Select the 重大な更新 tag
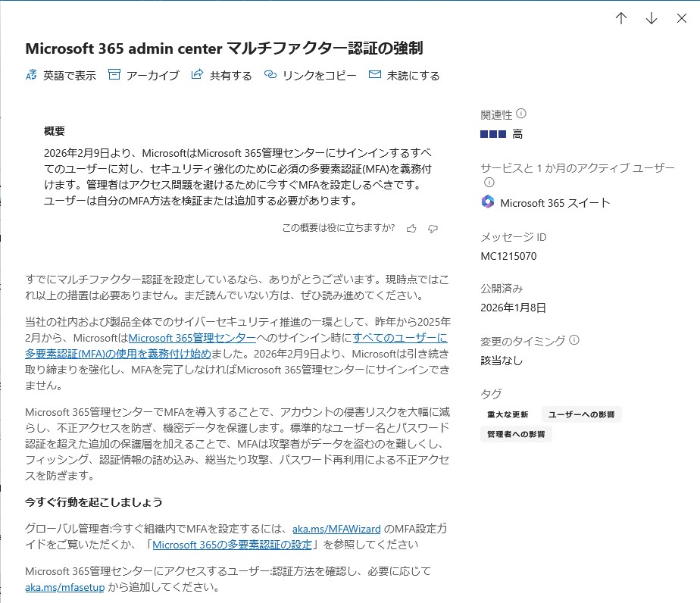 [508, 414]
